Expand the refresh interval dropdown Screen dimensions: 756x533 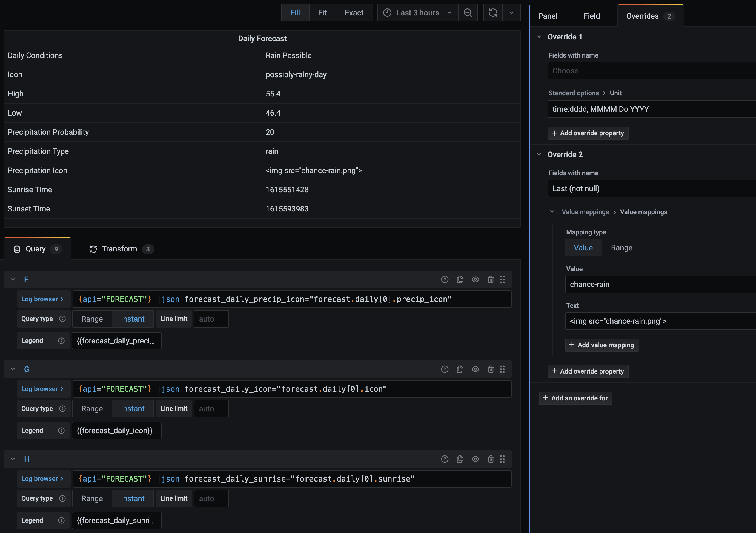coord(512,13)
